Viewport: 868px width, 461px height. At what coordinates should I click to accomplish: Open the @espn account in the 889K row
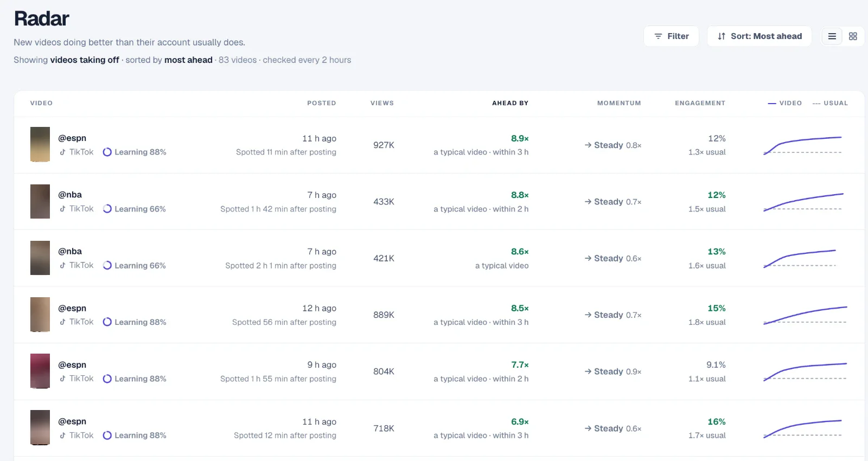[x=72, y=308]
